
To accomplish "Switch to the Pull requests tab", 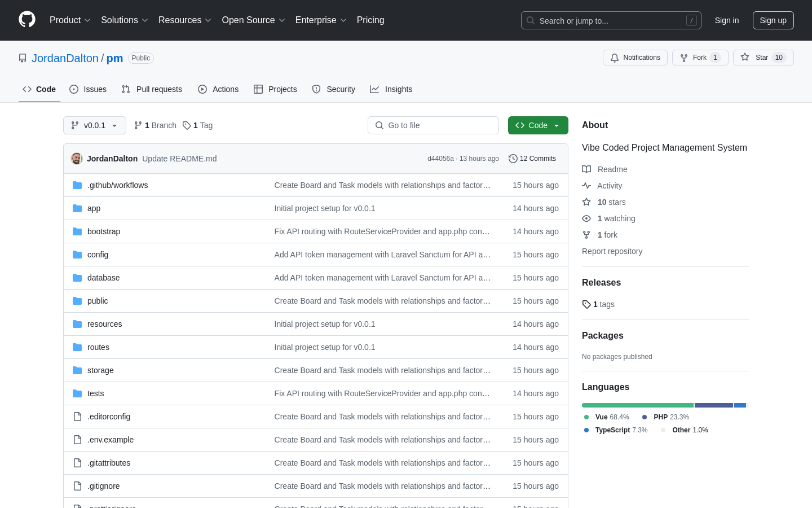I will click(152, 89).
